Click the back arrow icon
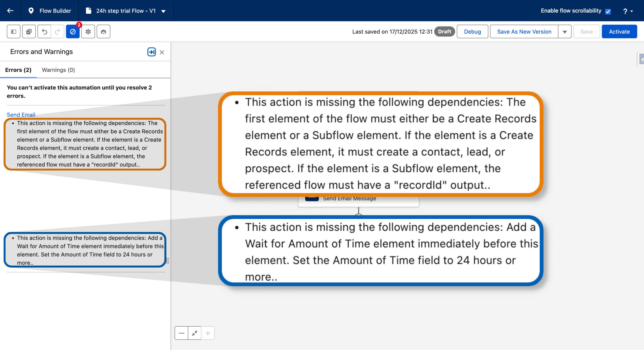 click(10, 11)
